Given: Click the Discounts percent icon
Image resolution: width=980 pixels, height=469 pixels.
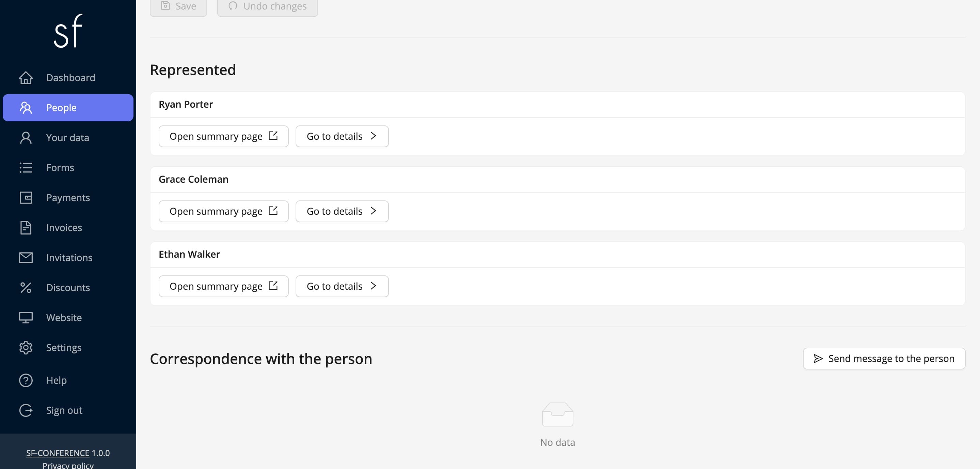Looking at the screenshot, I should 26,288.
